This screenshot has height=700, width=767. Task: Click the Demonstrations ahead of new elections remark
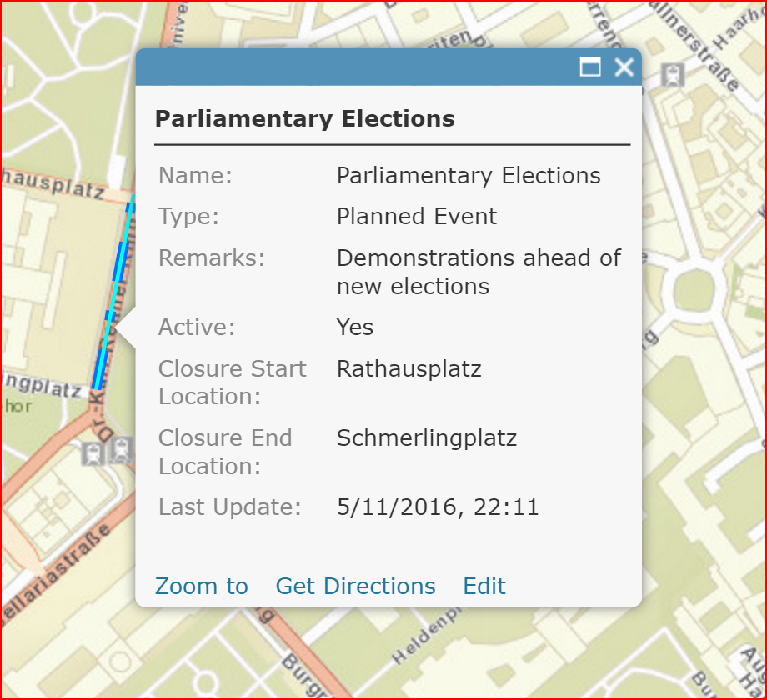click(479, 272)
